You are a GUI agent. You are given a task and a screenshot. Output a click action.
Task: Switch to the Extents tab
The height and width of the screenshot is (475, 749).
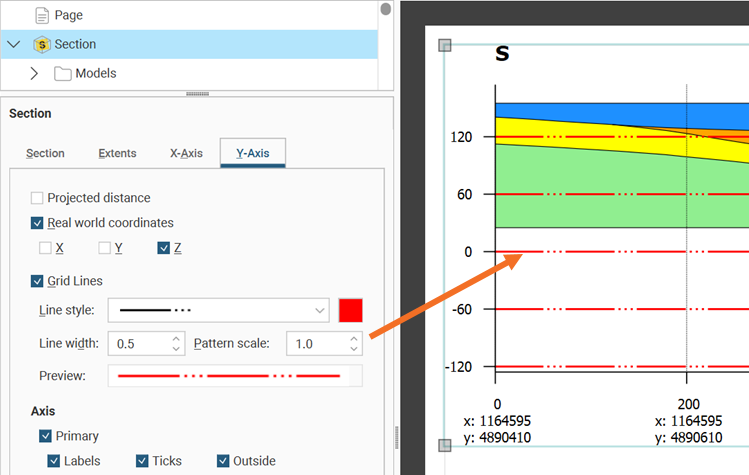point(117,153)
